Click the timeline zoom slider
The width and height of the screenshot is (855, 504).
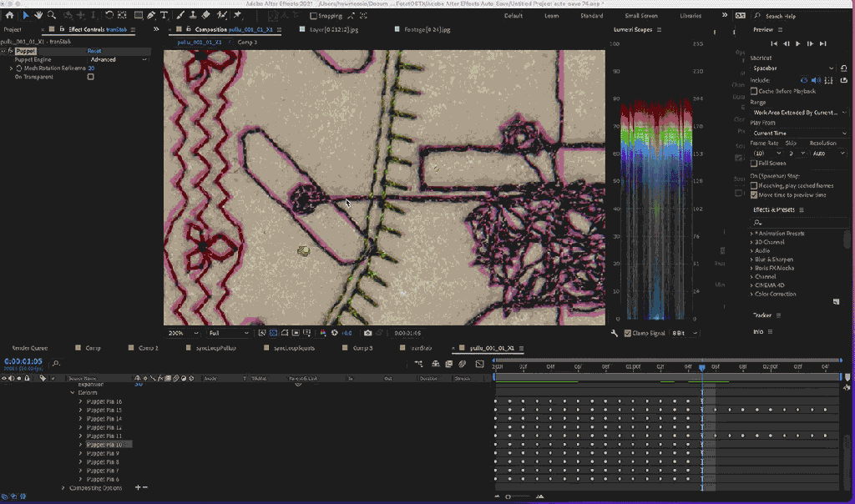point(508,497)
